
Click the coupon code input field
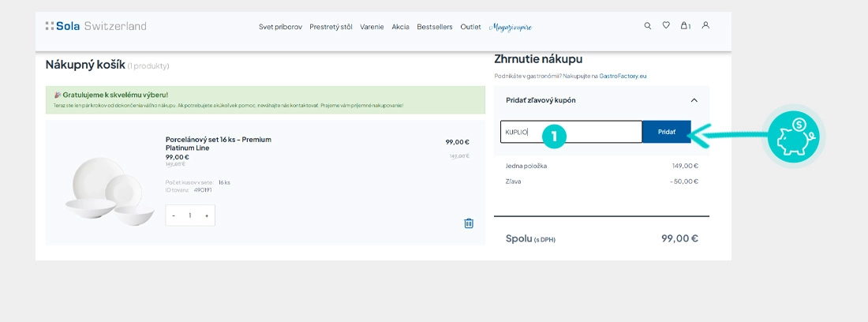pos(571,132)
